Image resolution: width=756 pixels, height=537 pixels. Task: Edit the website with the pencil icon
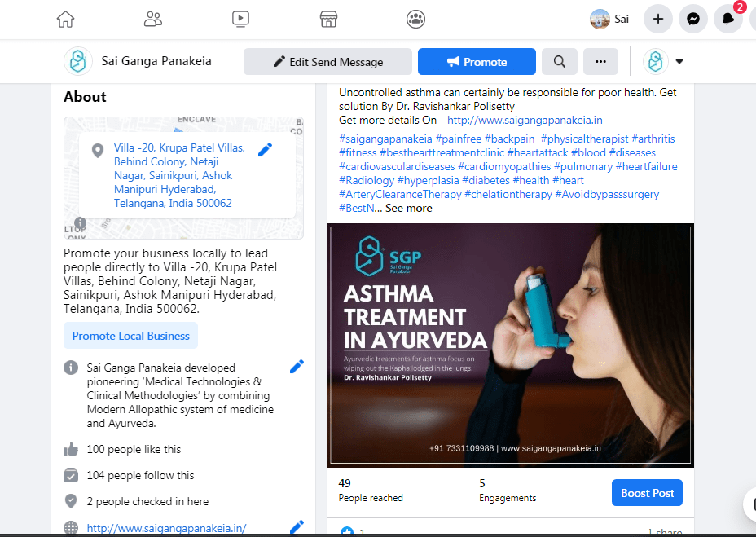click(297, 527)
